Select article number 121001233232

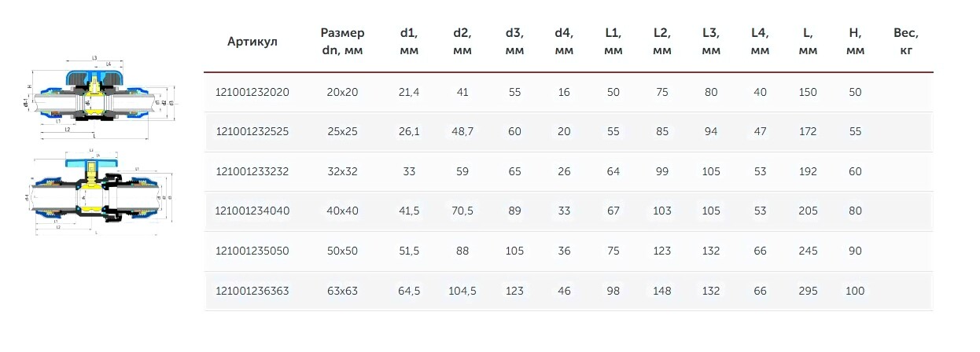252,171
